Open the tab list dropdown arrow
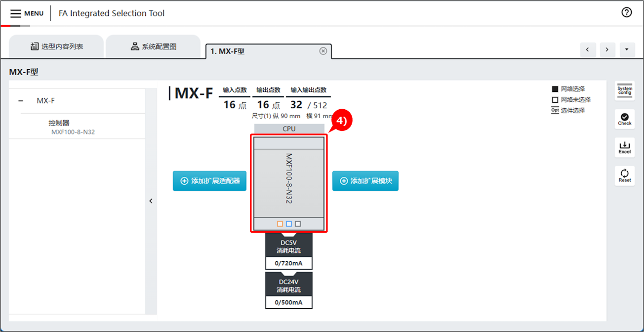644x332 pixels. click(627, 49)
